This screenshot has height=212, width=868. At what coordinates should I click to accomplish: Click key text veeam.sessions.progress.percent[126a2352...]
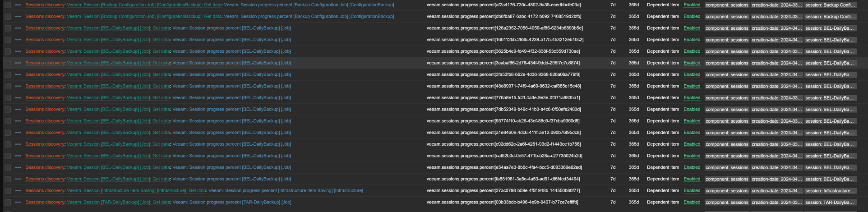point(505,28)
